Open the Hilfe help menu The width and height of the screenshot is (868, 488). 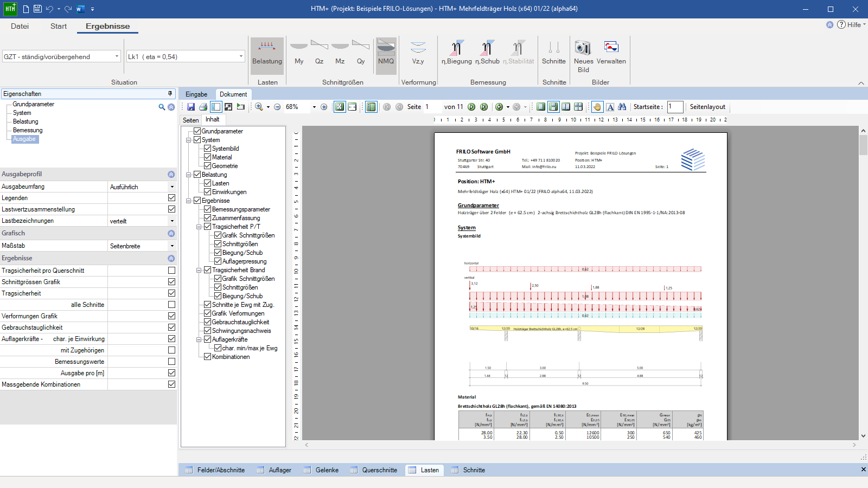851,24
